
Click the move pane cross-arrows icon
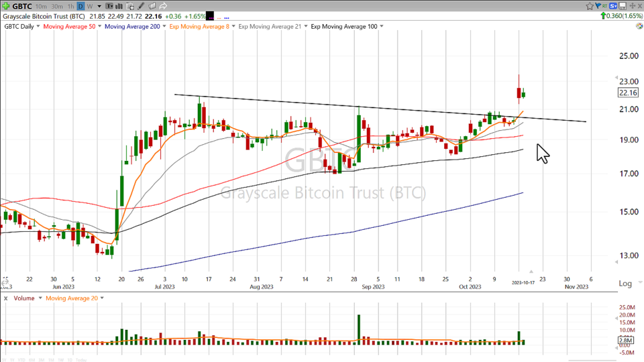[633, 6]
